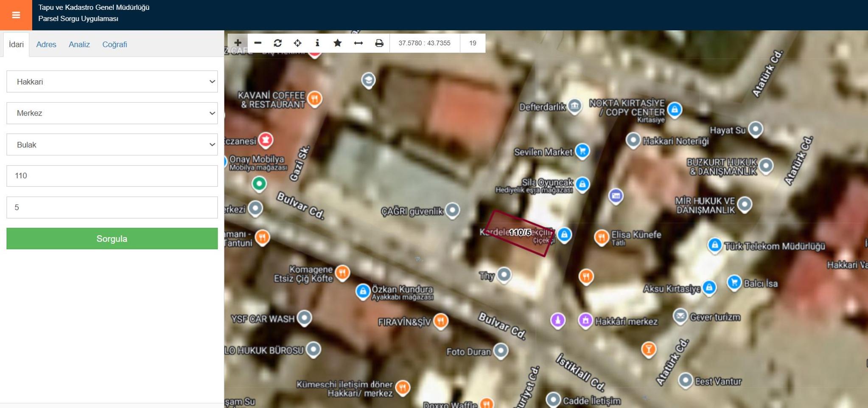Click the Gever turizm mail marker
This screenshot has height=408, width=868.
(680, 316)
